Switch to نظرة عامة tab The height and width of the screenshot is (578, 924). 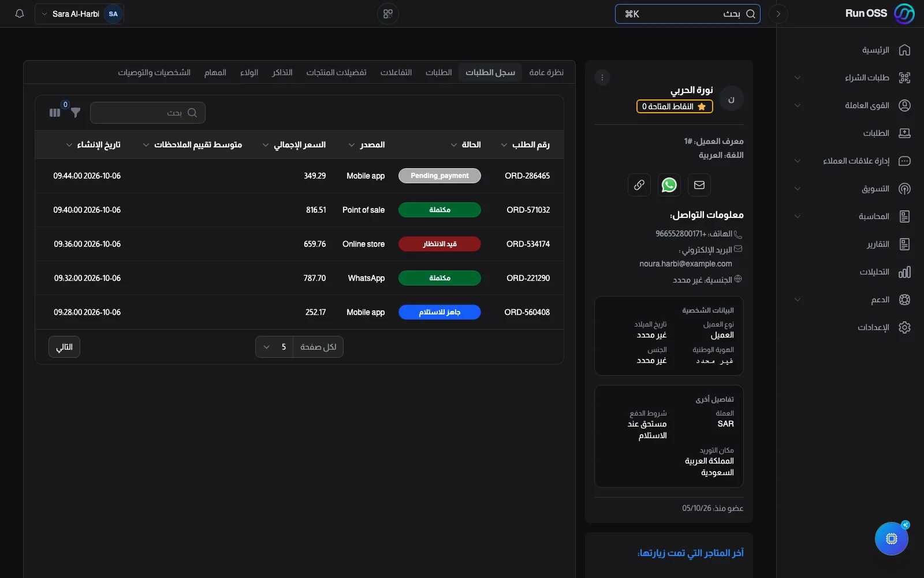546,72
